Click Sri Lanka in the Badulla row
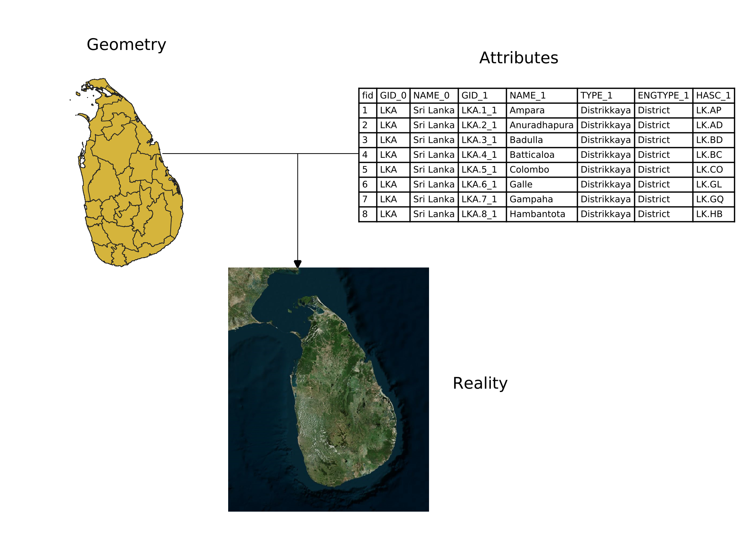 [434, 140]
